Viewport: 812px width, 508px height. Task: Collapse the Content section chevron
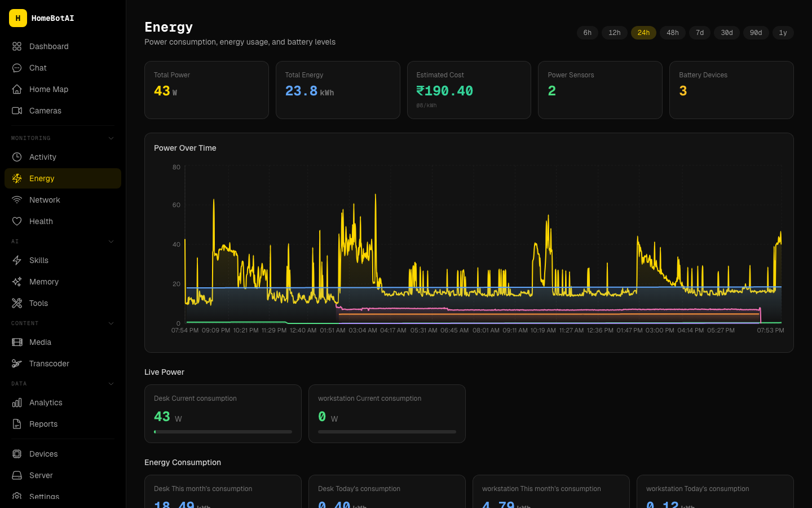pyautogui.click(x=111, y=323)
